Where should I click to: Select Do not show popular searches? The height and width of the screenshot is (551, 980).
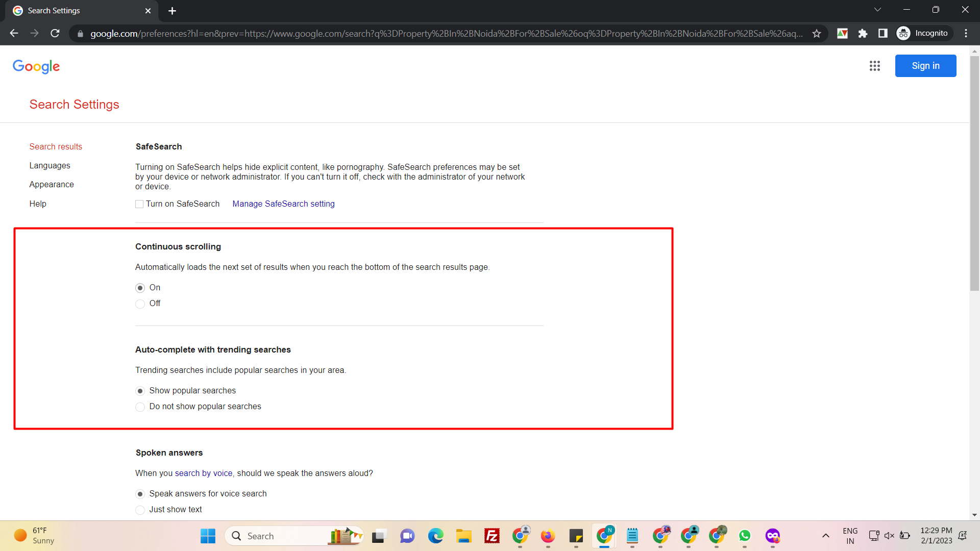[140, 407]
